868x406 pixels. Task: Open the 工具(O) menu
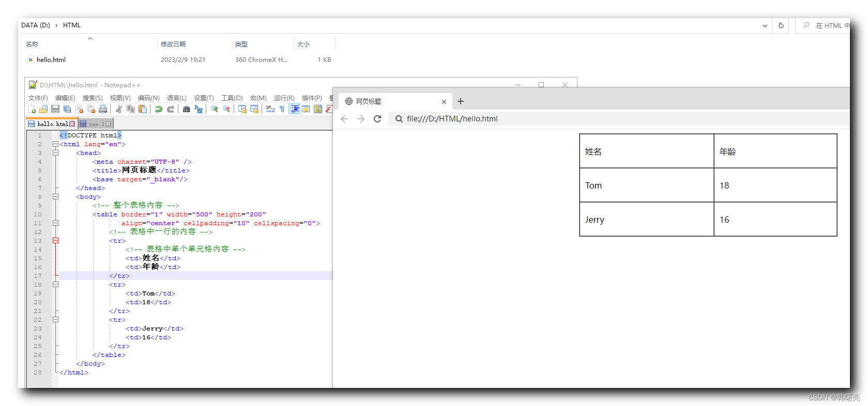pos(232,98)
